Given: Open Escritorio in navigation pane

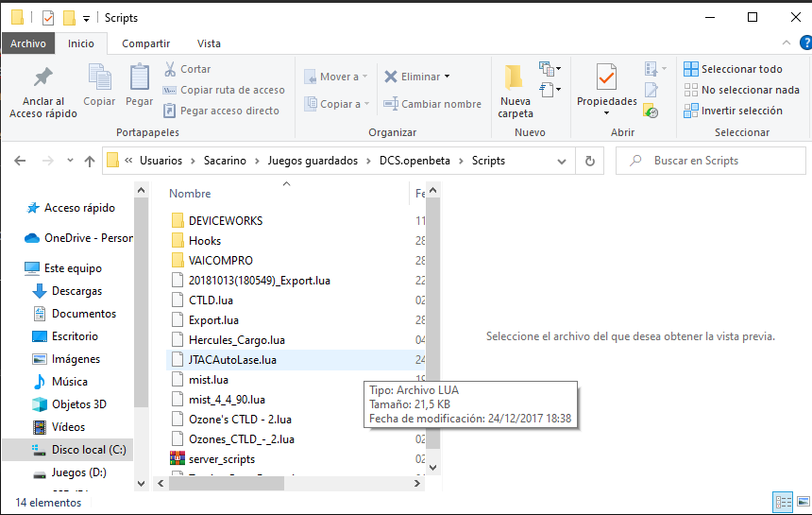Looking at the screenshot, I should point(65,336).
